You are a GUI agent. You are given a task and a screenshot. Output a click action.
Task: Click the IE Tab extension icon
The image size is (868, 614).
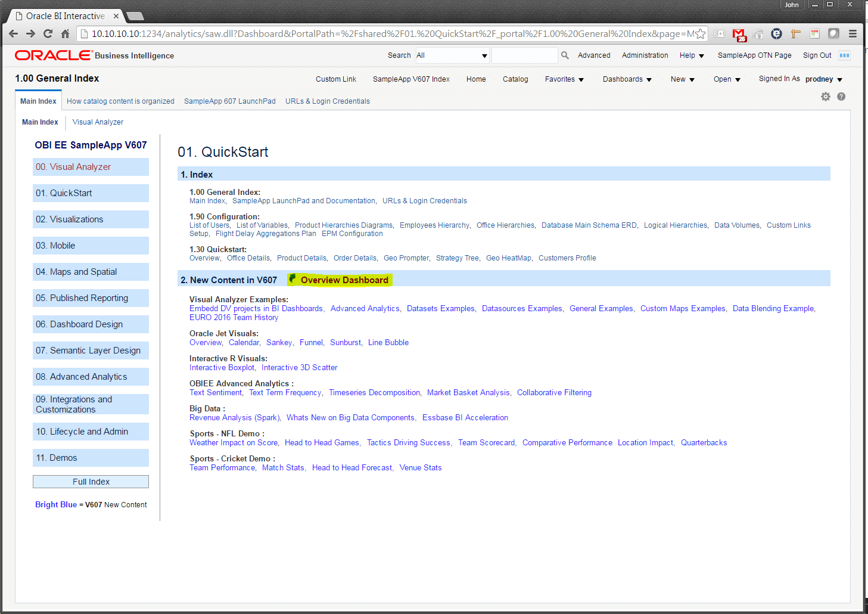(776, 34)
